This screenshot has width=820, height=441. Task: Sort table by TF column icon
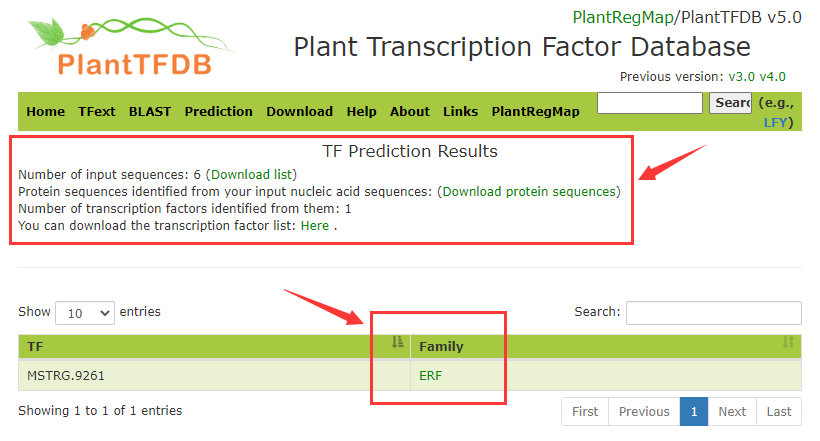click(x=397, y=343)
